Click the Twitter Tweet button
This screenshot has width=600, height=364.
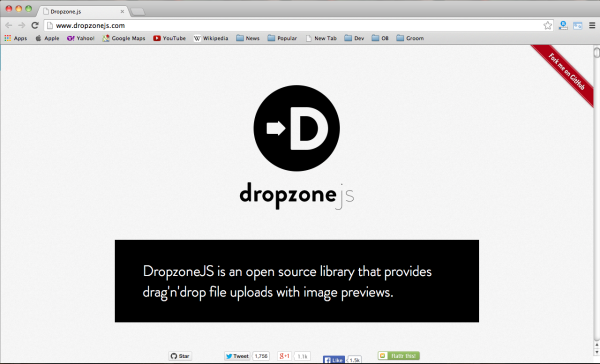point(237,356)
